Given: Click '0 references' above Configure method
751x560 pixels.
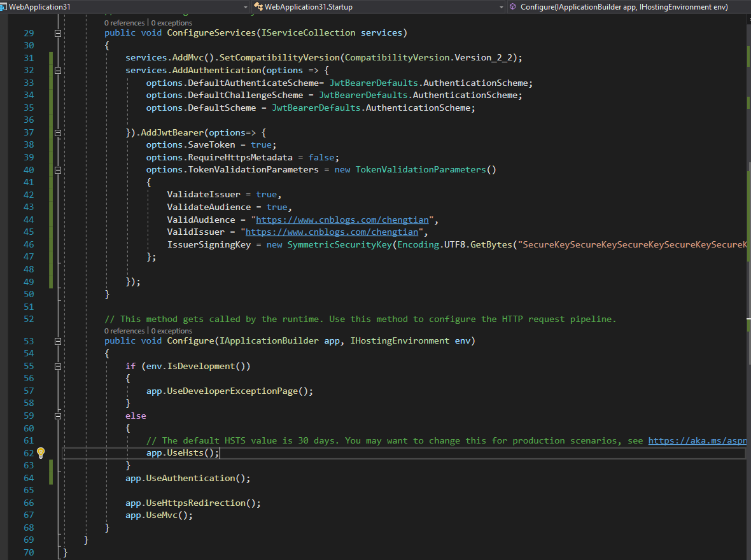Looking at the screenshot, I should pos(124,331).
